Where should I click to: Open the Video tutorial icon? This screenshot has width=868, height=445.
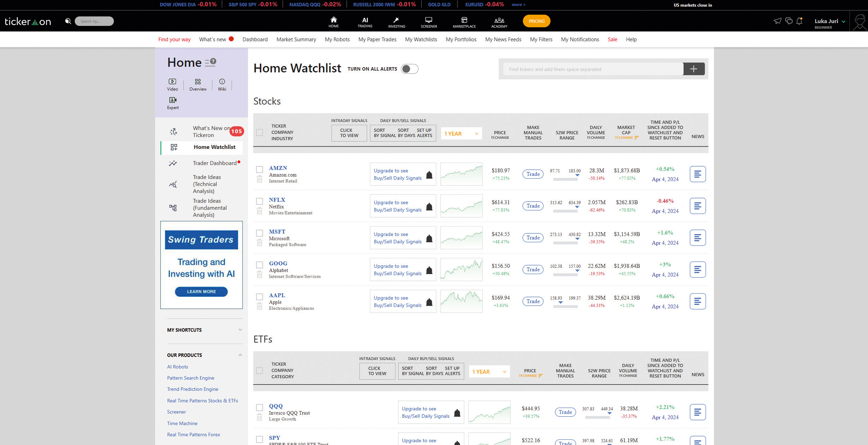coord(172,84)
